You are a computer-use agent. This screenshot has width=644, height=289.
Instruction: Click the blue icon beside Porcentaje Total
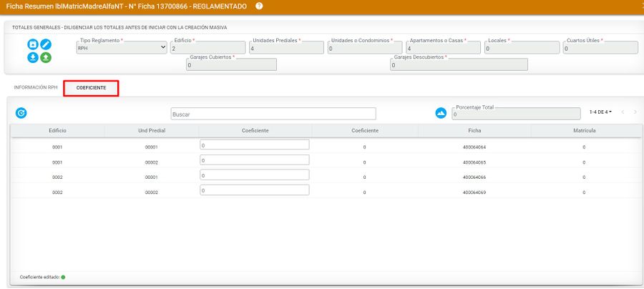[441, 113]
